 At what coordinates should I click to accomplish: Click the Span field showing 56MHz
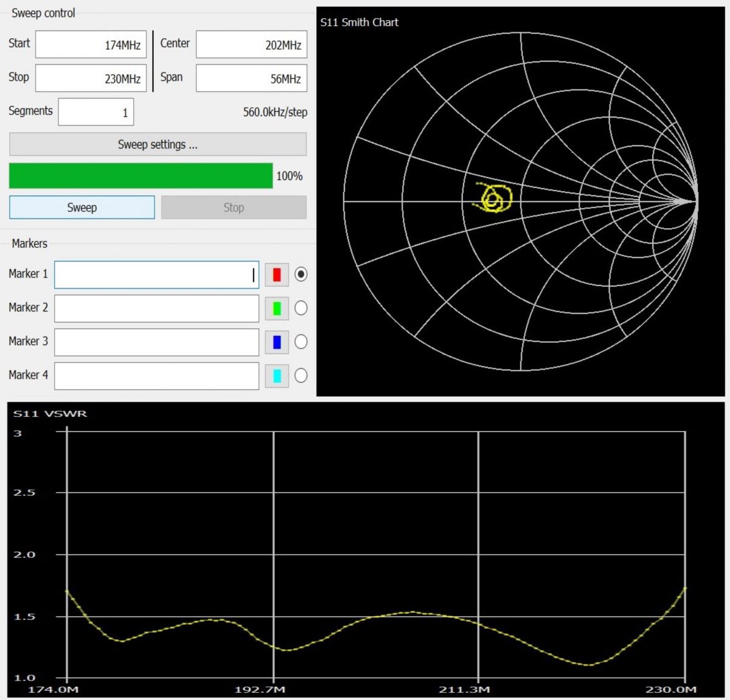coord(251,78)
